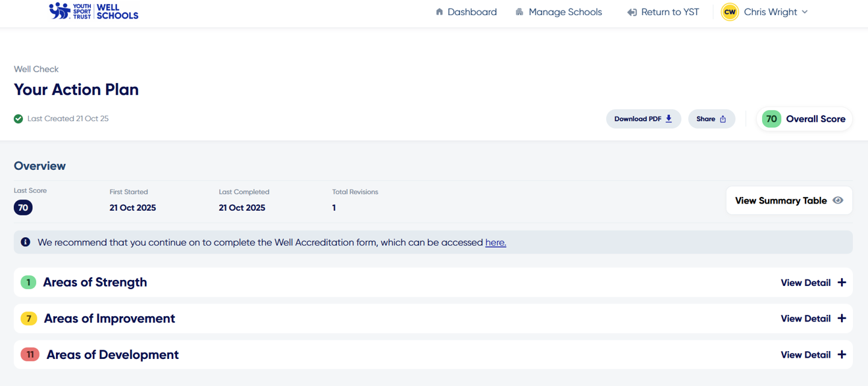Click the Areas of Improvement yellow count badge
Image resolution: width=868 pixels, height=386 pixels.
click(x=29, y=319)
